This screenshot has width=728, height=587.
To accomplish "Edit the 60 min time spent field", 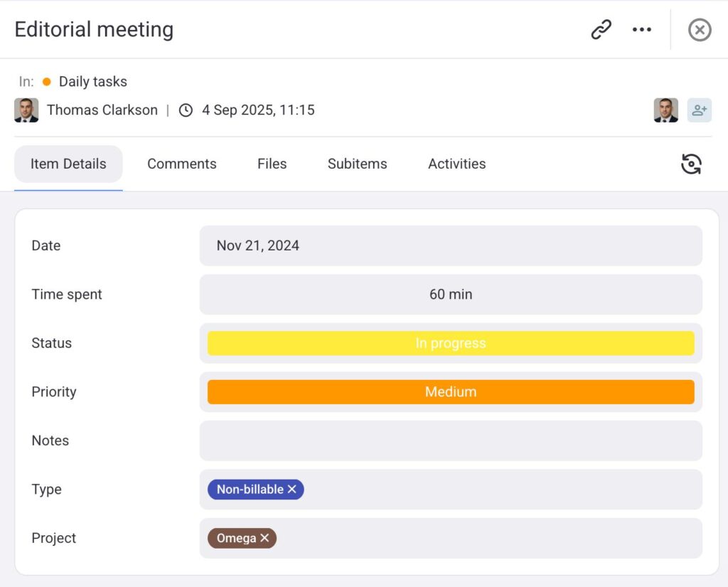I will [x=450, y=295].
